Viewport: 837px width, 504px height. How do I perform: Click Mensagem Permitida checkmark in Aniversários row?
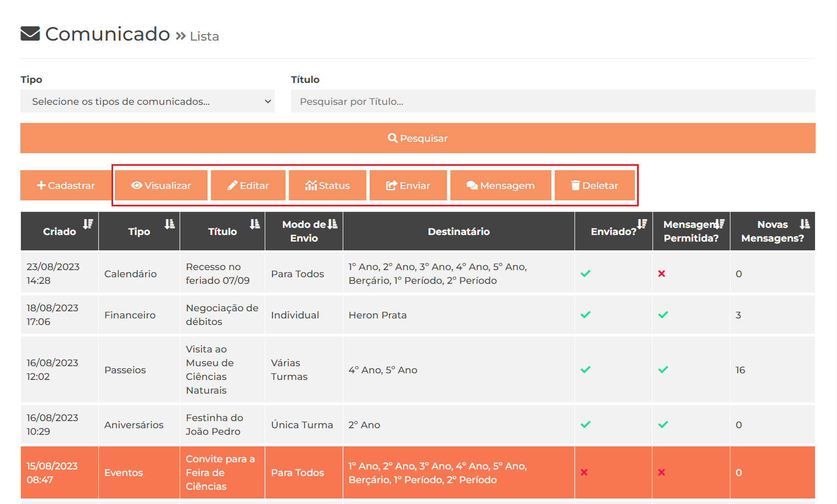pos(663,424)
